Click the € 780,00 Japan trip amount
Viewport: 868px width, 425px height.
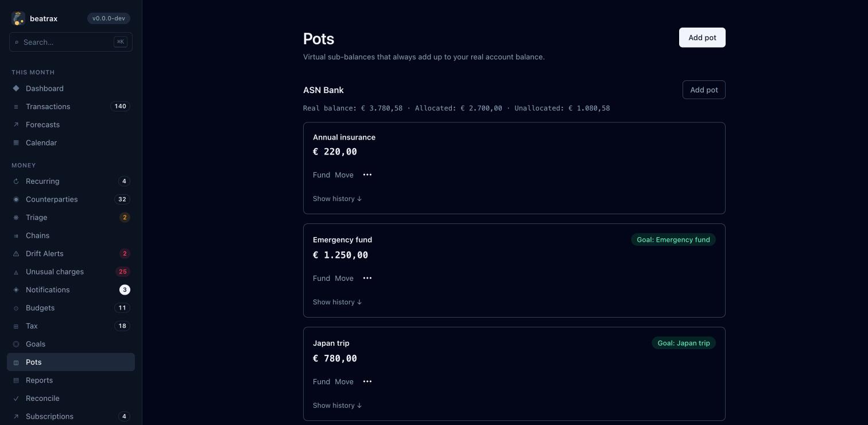click(x=335, y=358)
